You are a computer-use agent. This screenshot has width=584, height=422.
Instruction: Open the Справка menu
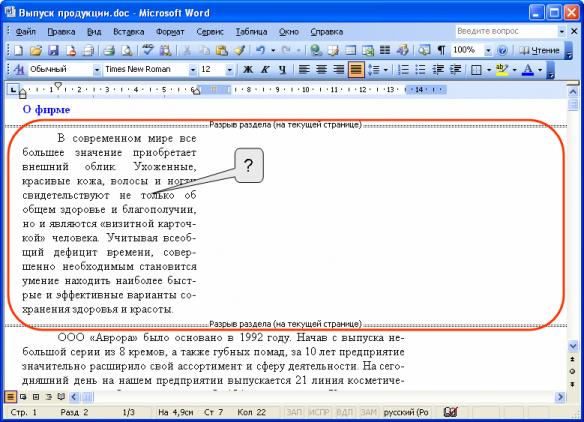pos(327,32)
